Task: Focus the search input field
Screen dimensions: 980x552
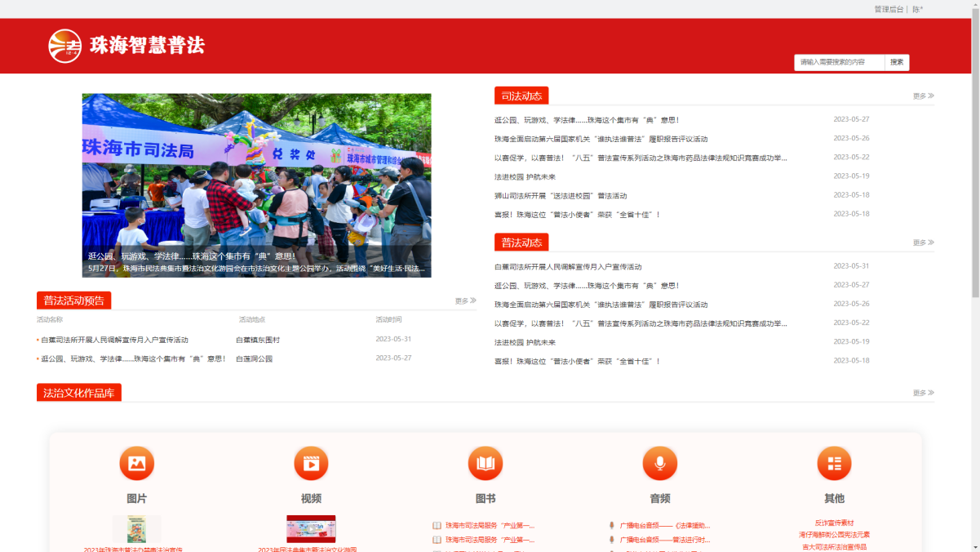Action: (839, 62)
